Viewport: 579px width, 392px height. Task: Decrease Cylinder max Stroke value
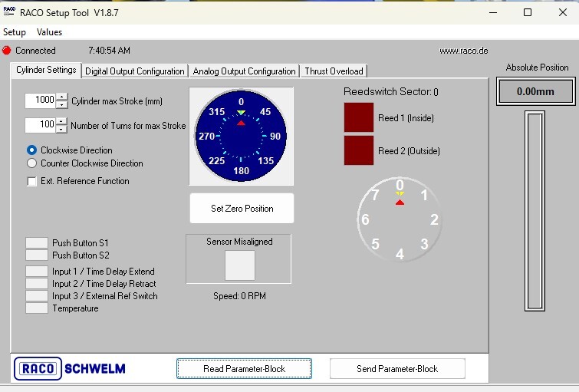click(61, 104)
